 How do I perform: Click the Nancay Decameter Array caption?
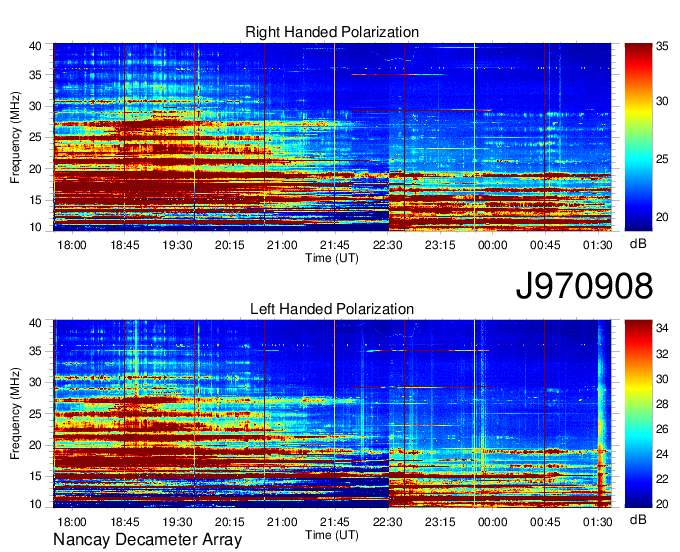(147, 539)
